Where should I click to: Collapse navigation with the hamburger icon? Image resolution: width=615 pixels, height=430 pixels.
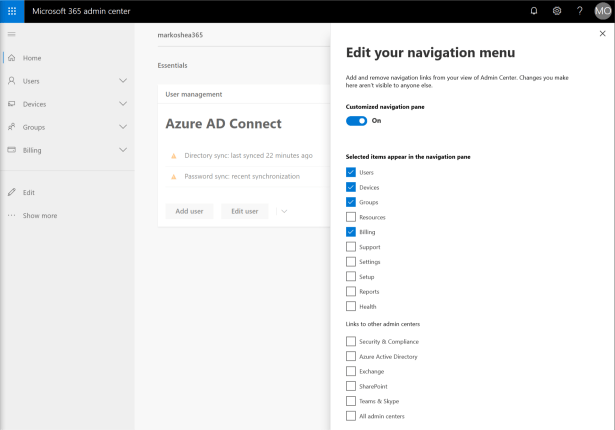(x=11, y=35)
